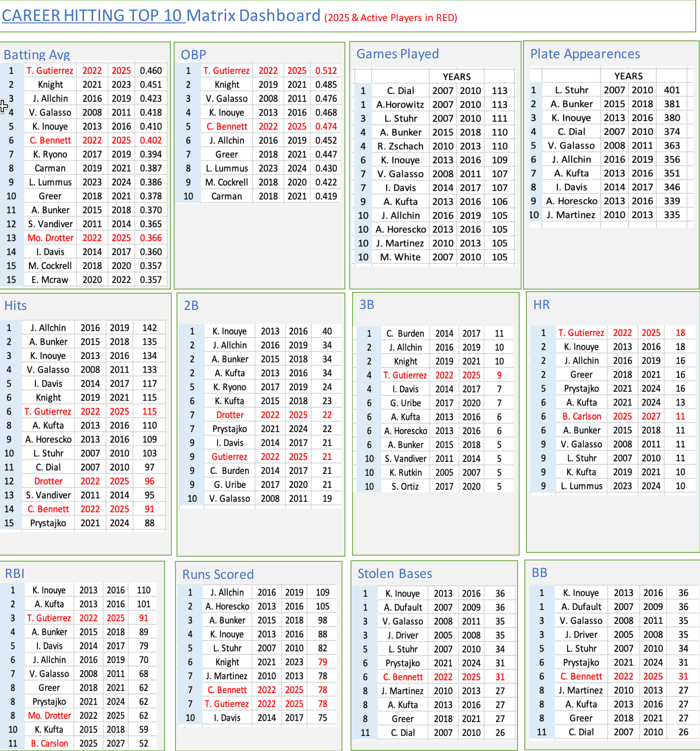Click C. Burden in the 3B table
Screen dimensions: 700x751
pos(405,333)
